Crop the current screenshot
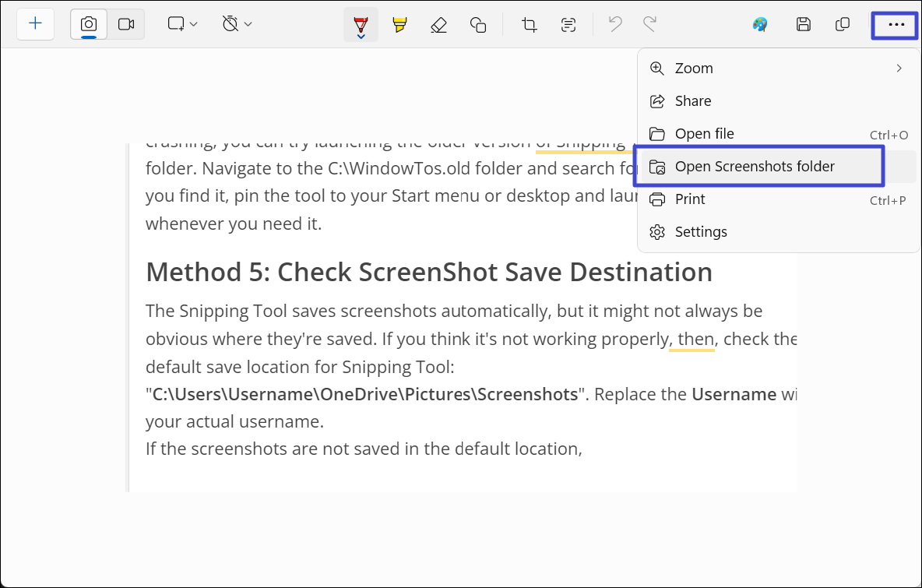The width and height of the screenshot is (922, 588). [529, 24]
